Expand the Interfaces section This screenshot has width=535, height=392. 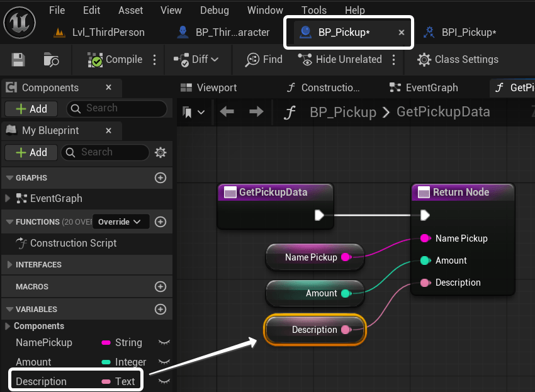point(9,265)
